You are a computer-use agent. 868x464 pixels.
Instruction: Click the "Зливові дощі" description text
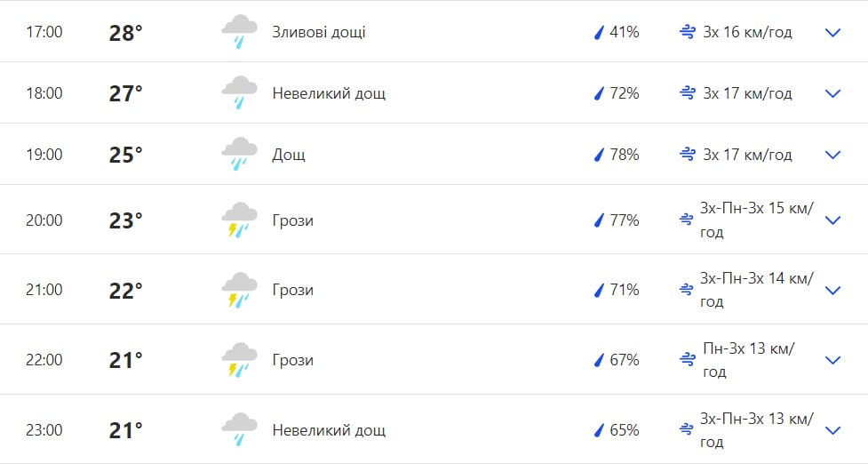(319, 33)
